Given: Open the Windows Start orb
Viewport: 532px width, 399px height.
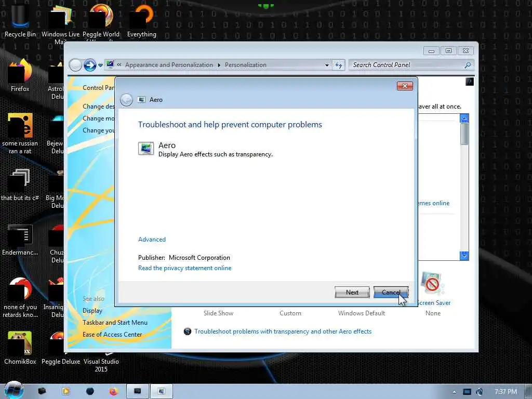Looking at the screenshot, I should click(14, 390).
